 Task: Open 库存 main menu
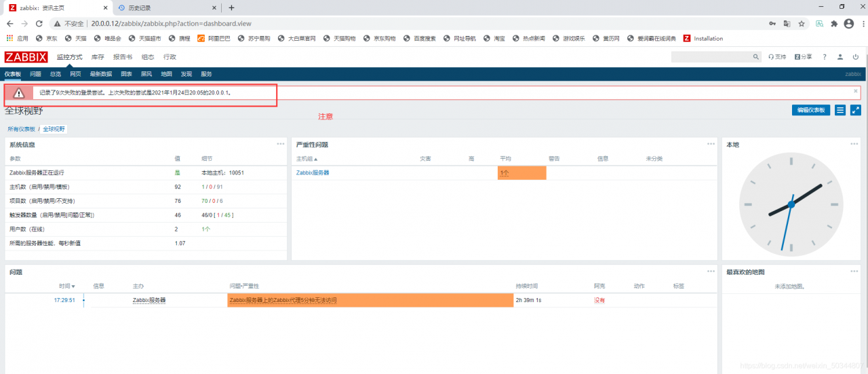click(98, 57)
